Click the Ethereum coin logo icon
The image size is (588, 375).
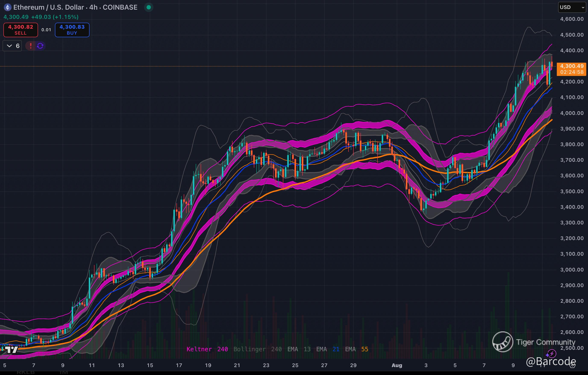coord(7,7)
